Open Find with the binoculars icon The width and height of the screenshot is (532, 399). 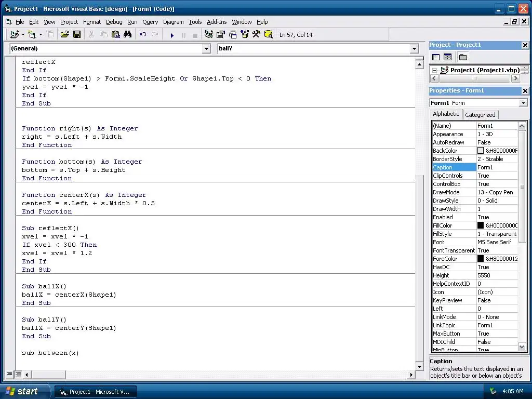click(128, 35)
